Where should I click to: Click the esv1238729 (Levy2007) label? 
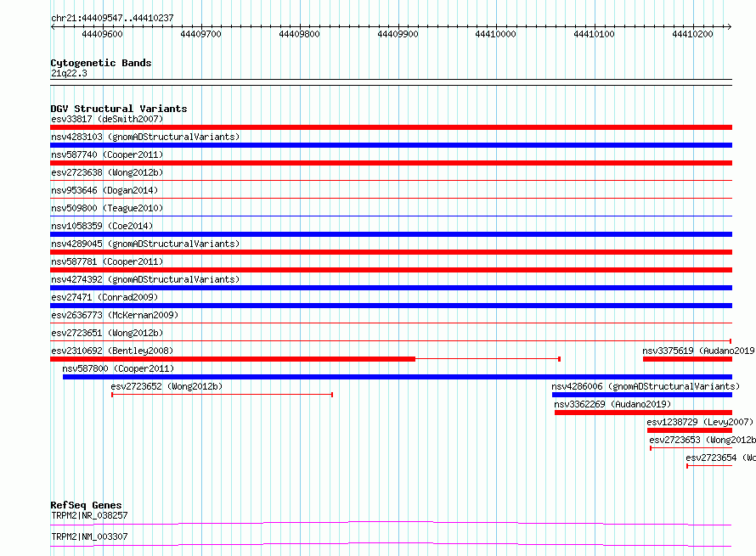point(700,422)
